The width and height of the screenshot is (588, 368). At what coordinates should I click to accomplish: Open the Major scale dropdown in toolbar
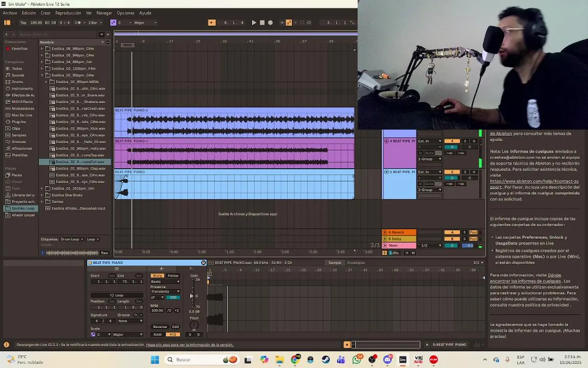pyautogui.click(x=145, y=22)
